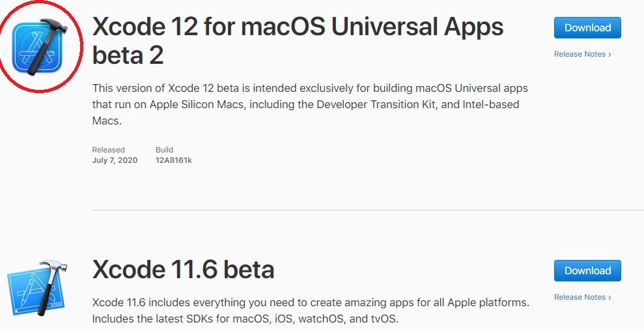
Task: Click the Released label
Action: (x=108, y=150)
